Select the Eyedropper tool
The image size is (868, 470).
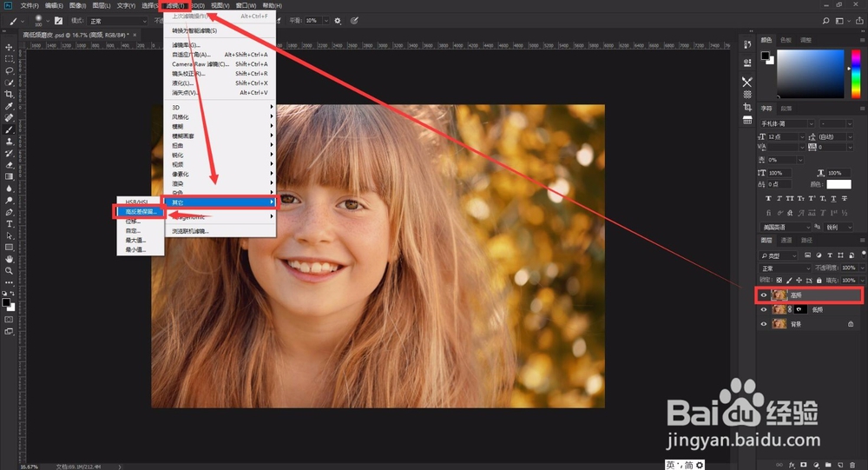click(9, 106)
